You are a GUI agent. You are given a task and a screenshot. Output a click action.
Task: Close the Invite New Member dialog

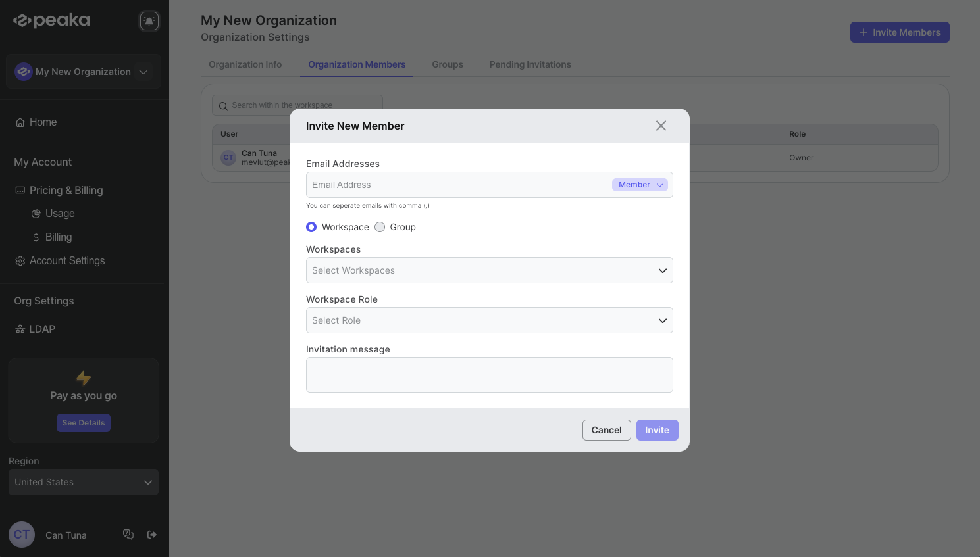661,126
